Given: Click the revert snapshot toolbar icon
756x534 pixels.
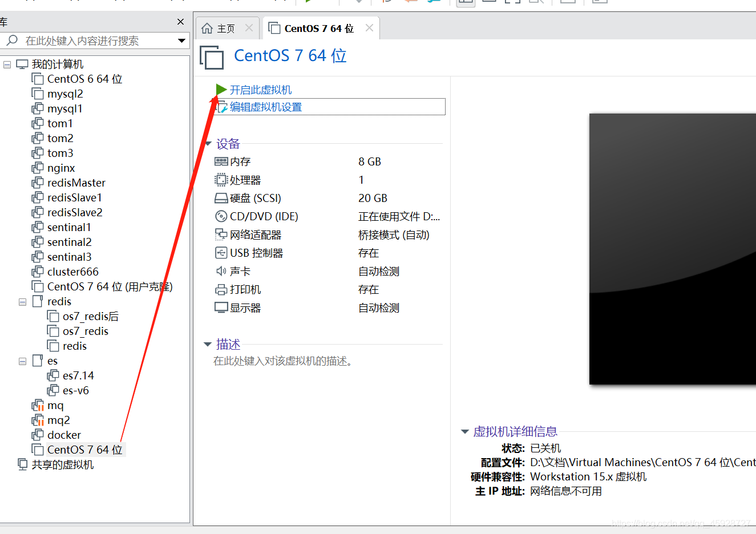Looking at the screenshot, I should pos(410,3).
